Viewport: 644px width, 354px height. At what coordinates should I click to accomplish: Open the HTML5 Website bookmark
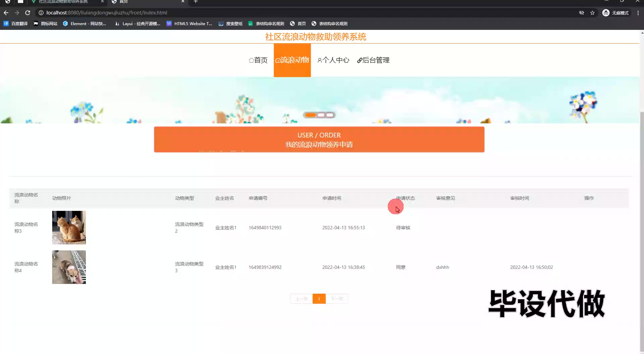[x=189, y=23]
